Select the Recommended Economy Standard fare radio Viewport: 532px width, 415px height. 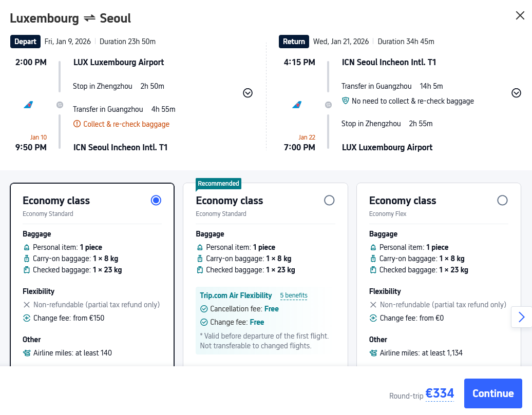click(329, 201)
